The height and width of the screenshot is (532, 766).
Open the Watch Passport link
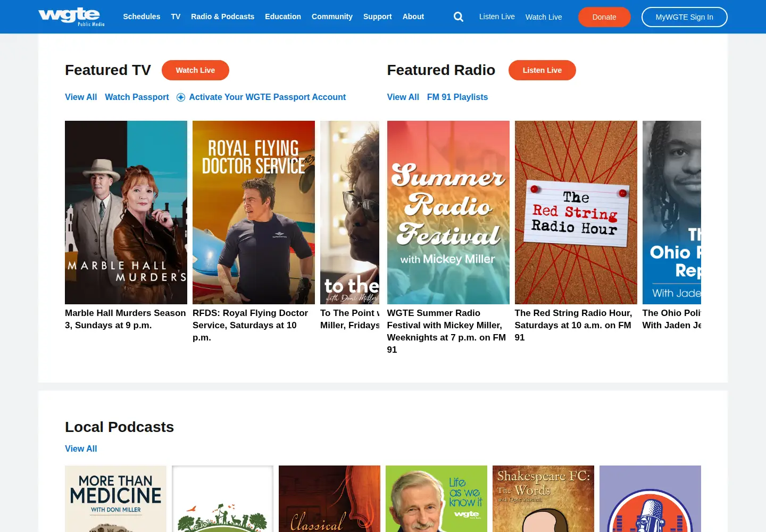[137, 97]
